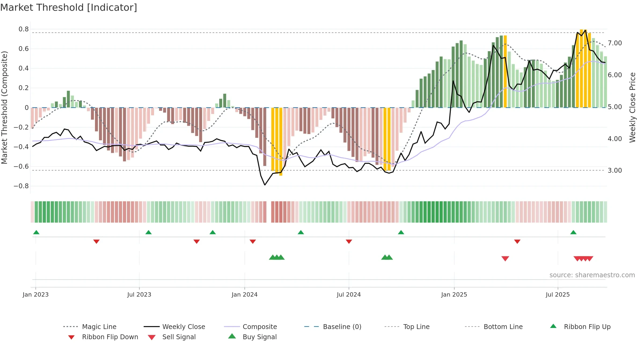
Task: Click the green flip-up triangle near Nov 2023
Action: click(x=213, y=232)
